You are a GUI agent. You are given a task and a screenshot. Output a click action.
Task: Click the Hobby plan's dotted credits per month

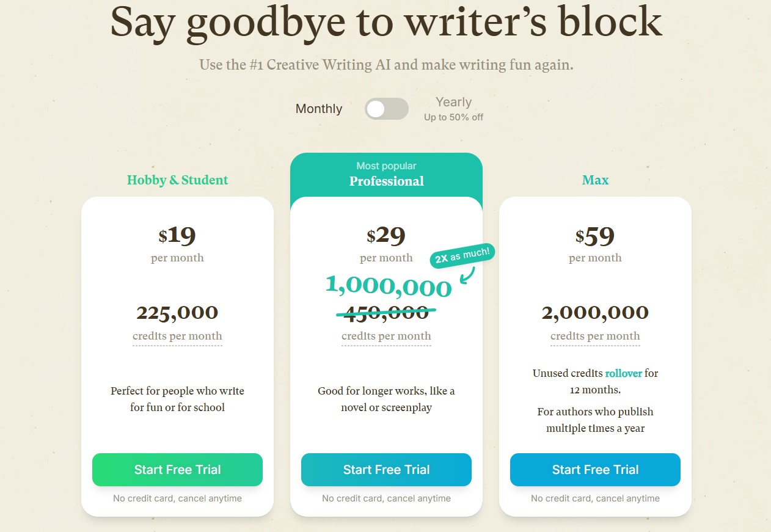click(x=177, y=336)
